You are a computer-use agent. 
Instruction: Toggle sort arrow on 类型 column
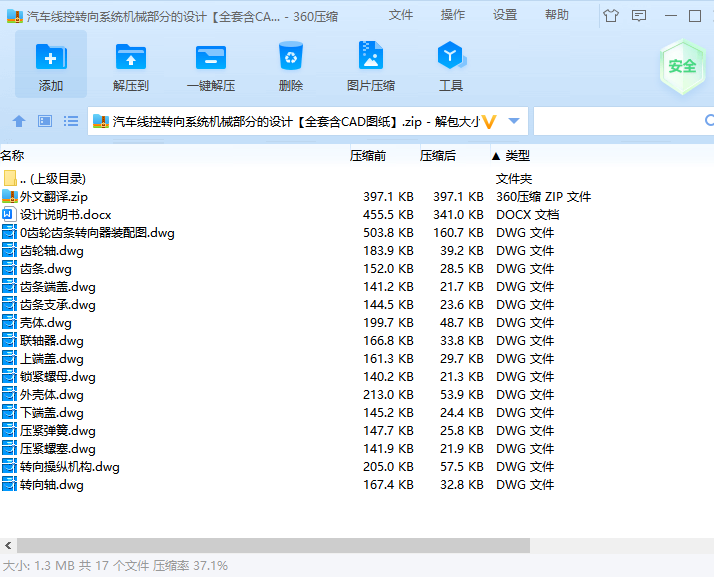[496, 156]
